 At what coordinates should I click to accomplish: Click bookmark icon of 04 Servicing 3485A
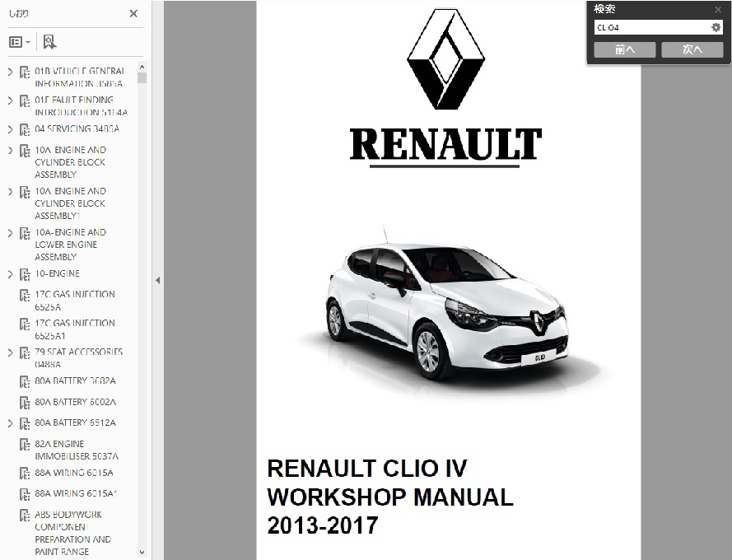point(25,130)
